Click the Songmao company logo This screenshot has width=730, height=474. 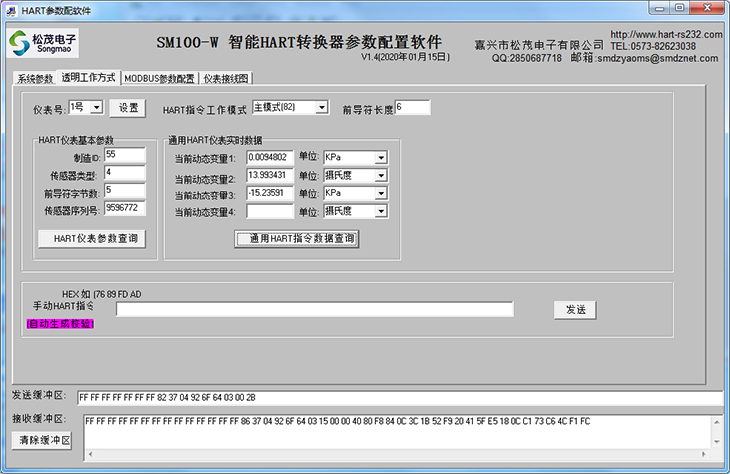tap(43, 43)
